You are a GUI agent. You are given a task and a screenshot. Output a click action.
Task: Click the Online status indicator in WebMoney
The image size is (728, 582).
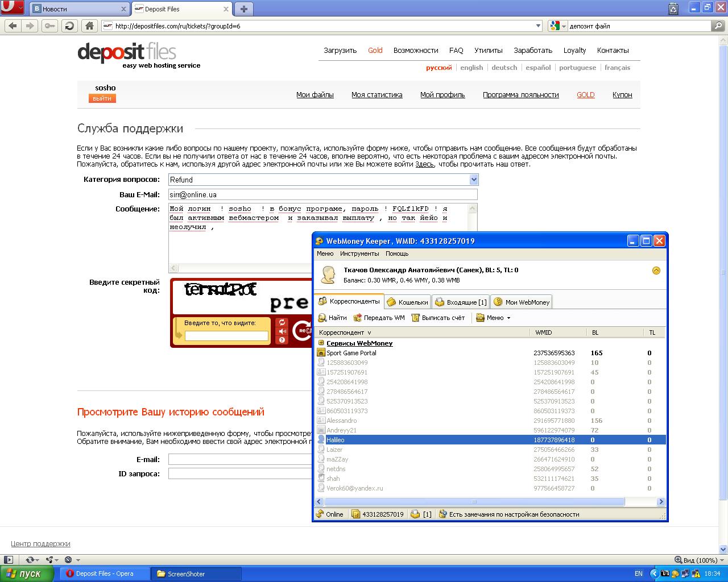click(x=329, y=514)
